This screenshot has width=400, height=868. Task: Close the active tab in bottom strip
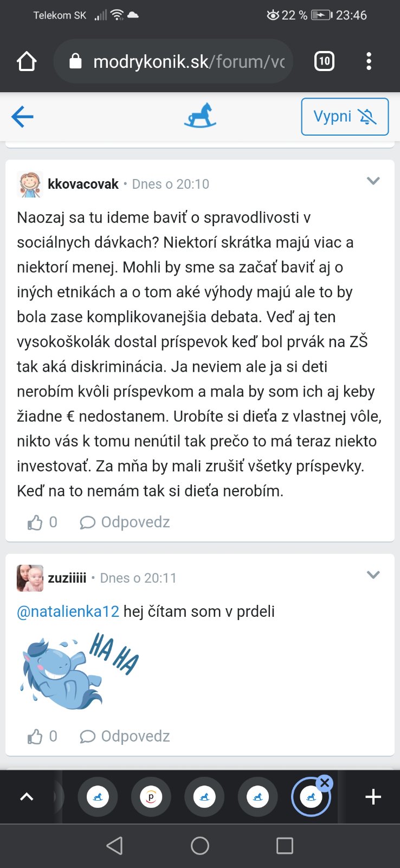(x=325, y=783)
